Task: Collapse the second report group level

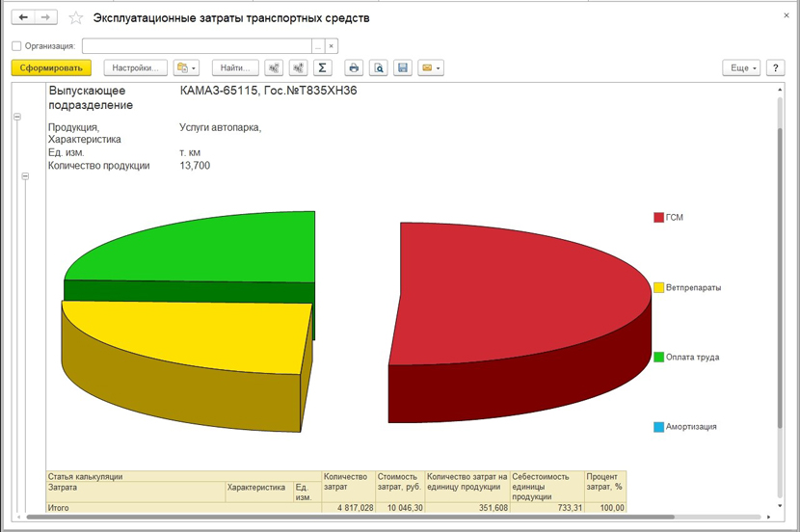Action: [25, 176]
